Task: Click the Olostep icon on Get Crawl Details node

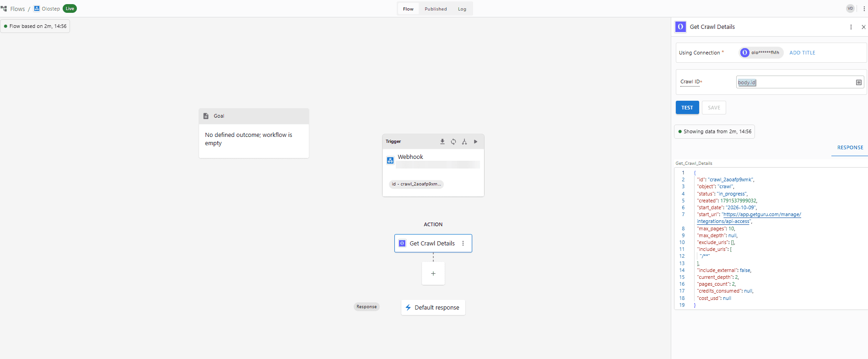Action: point(402,244)
